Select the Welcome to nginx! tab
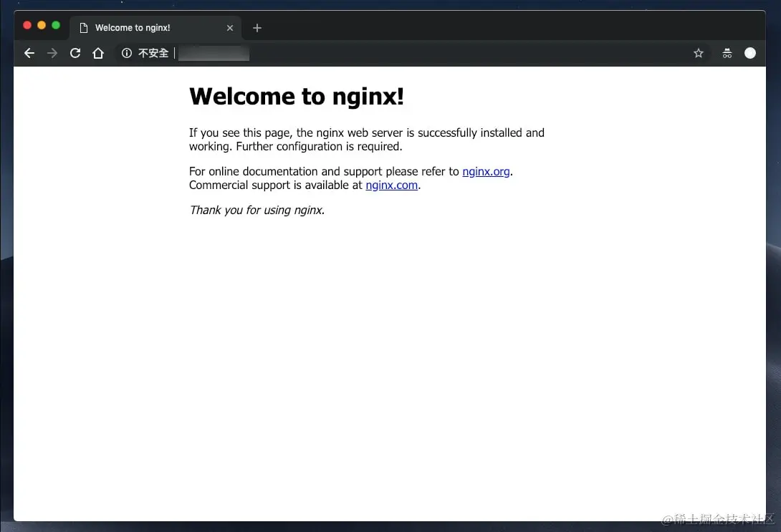The image size is (781, 532). [155, 28]
